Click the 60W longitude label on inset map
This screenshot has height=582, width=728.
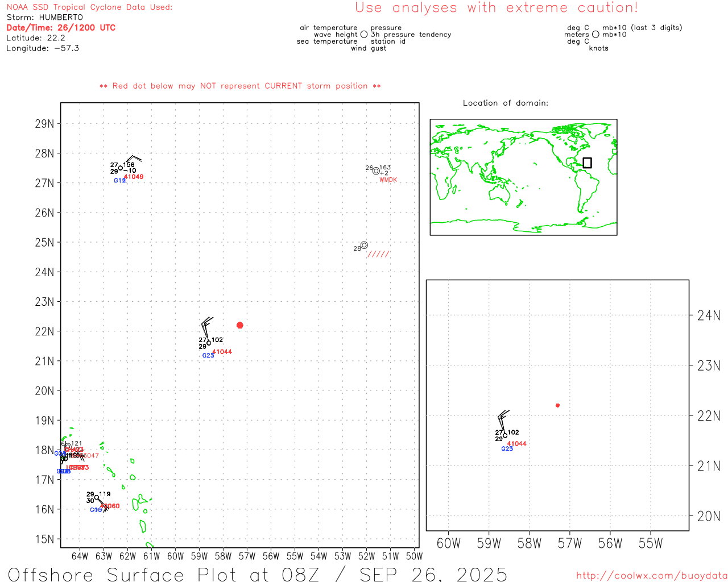[x=449, y=543]
